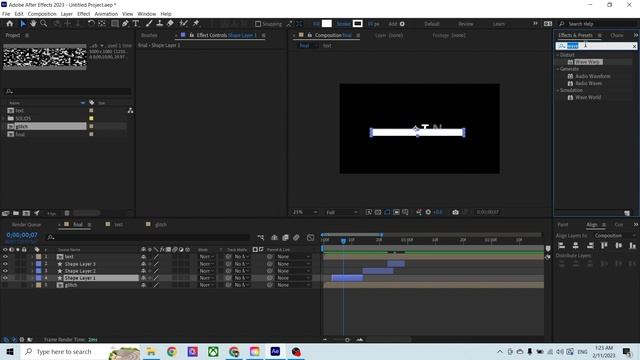The image size is (640, 360).
Task: Collapse the Distort effects category
Action: (x=558, y=55)
